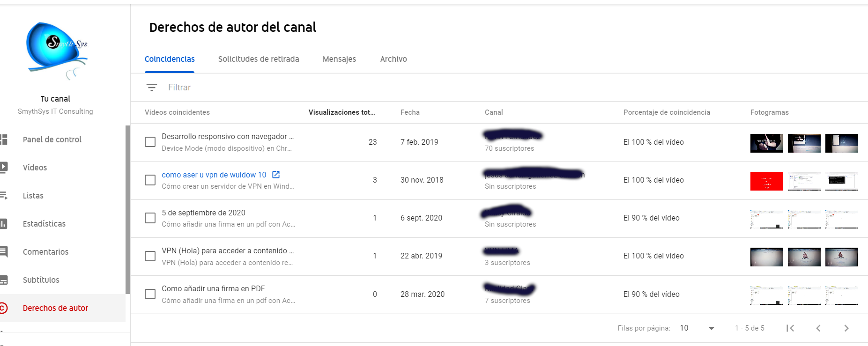Image resolution: width=868 pixels, height=346 pixels.
Task: Switch to Solicitudes de retirada tab
Action: tap(259, 59)
